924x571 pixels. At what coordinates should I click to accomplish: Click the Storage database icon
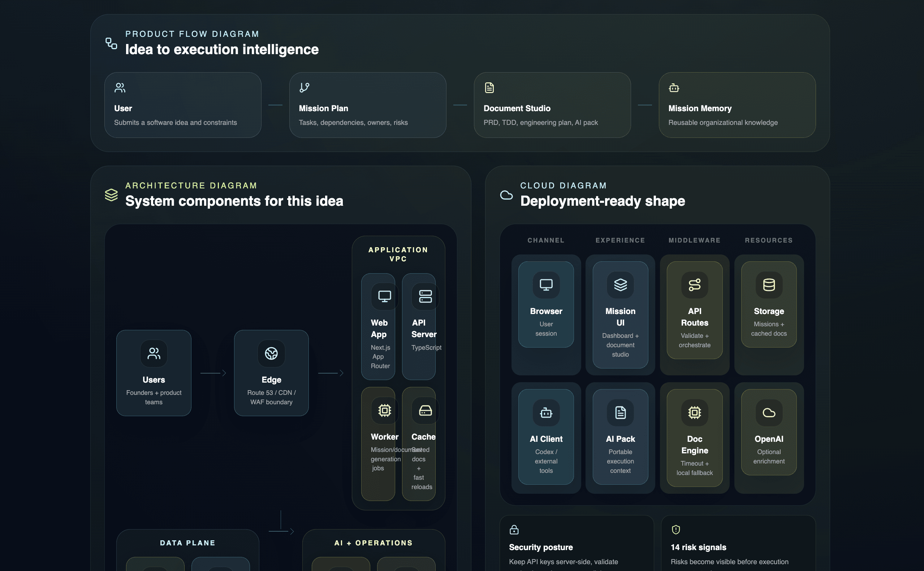pos(769,285)
